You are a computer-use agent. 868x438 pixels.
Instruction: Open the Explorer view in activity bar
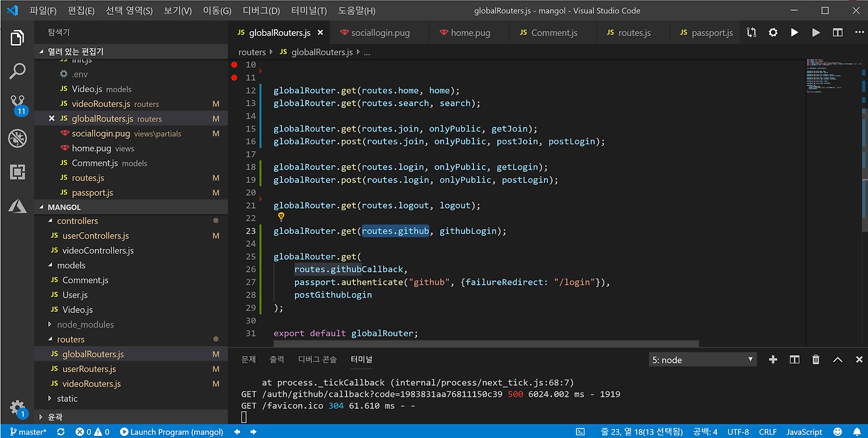click(x=17, y=38)
